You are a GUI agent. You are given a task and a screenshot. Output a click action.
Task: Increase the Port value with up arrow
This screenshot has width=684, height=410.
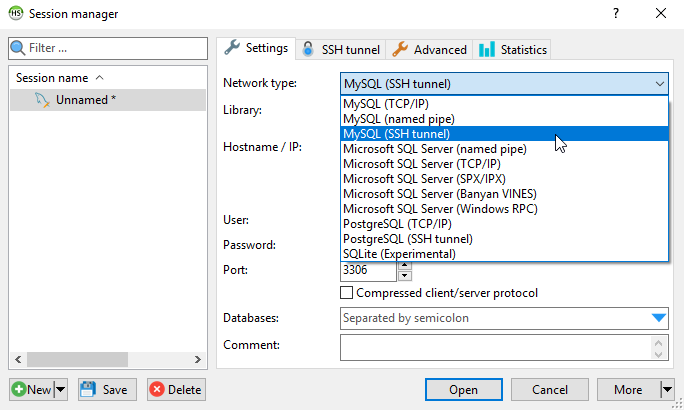tap(405, 265)
